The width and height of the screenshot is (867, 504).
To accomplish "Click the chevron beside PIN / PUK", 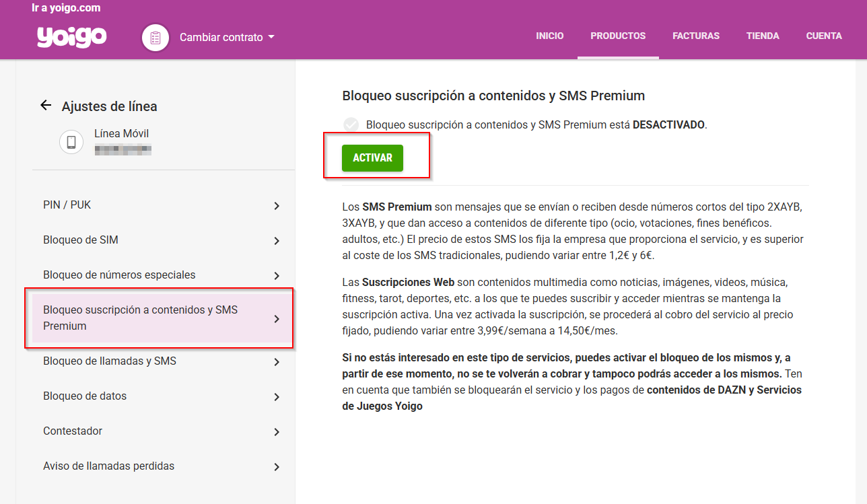I will pos(276,205).
